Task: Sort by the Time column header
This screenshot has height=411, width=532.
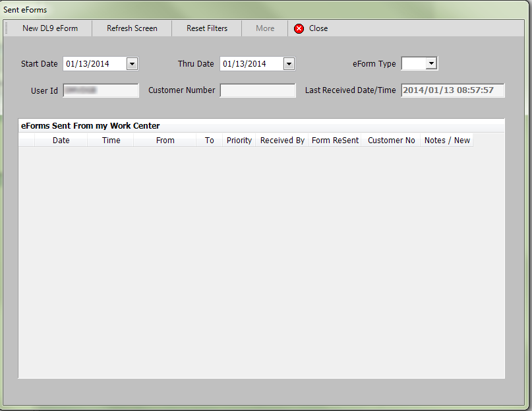Action: pos(111,140)
